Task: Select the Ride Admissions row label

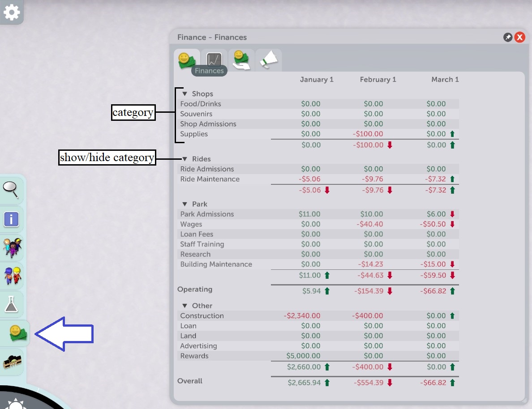Action: [x=207, y=169]
